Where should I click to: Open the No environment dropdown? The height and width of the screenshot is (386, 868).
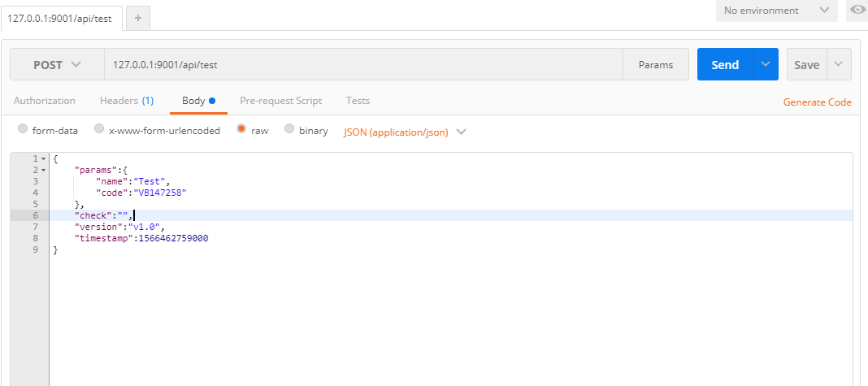[776, 11]
